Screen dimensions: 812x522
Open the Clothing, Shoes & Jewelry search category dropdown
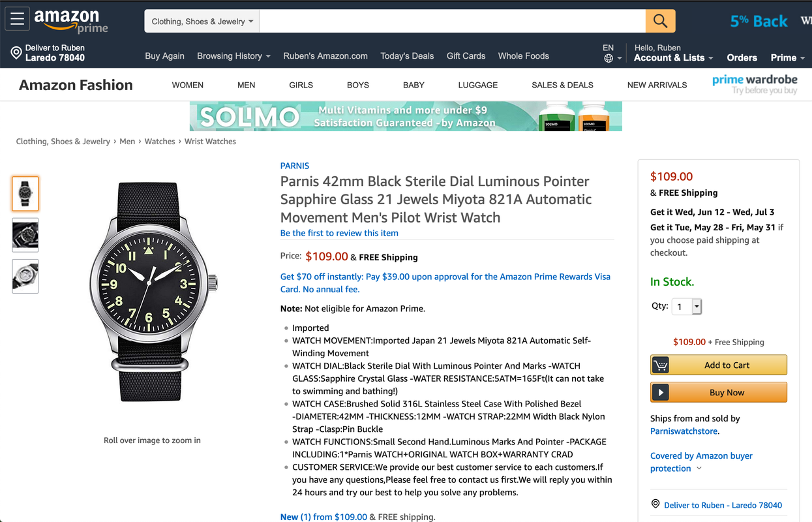tap(202, 21)
